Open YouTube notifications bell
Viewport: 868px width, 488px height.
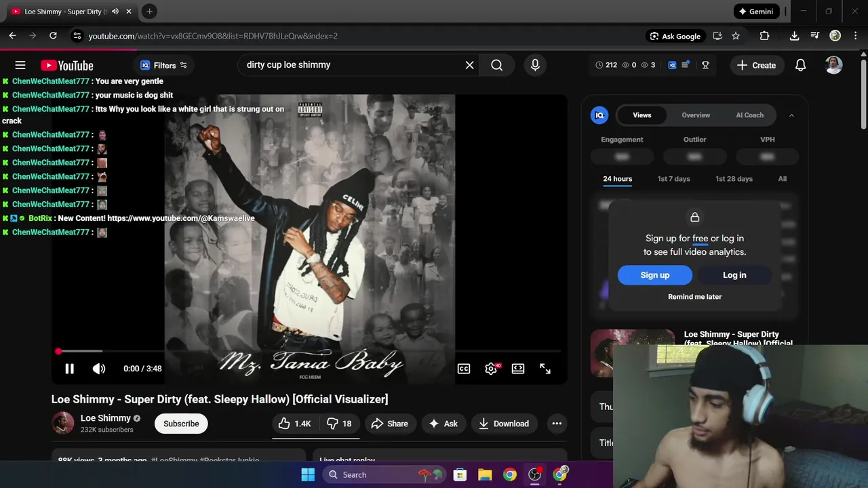pyautogui.click(x=800, y=65)
